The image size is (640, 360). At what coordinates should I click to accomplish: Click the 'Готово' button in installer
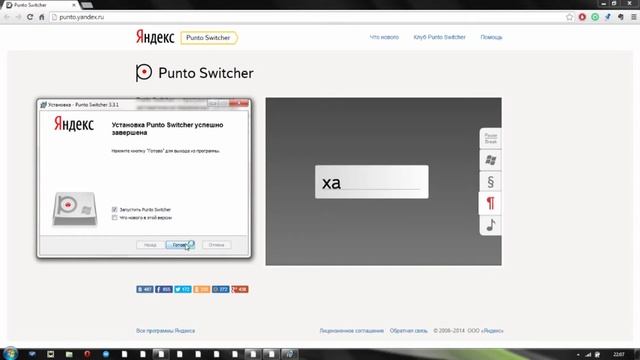click(180, 245)
